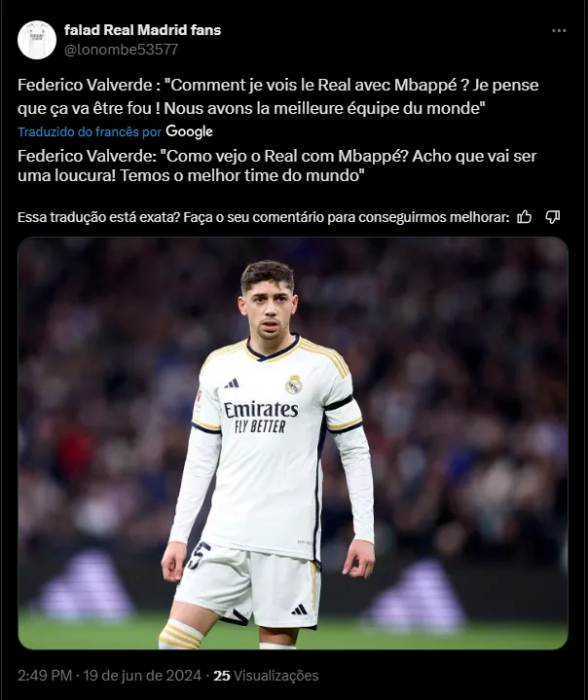Open the attached player photo
588x700 pixels.
pos(293,443)
